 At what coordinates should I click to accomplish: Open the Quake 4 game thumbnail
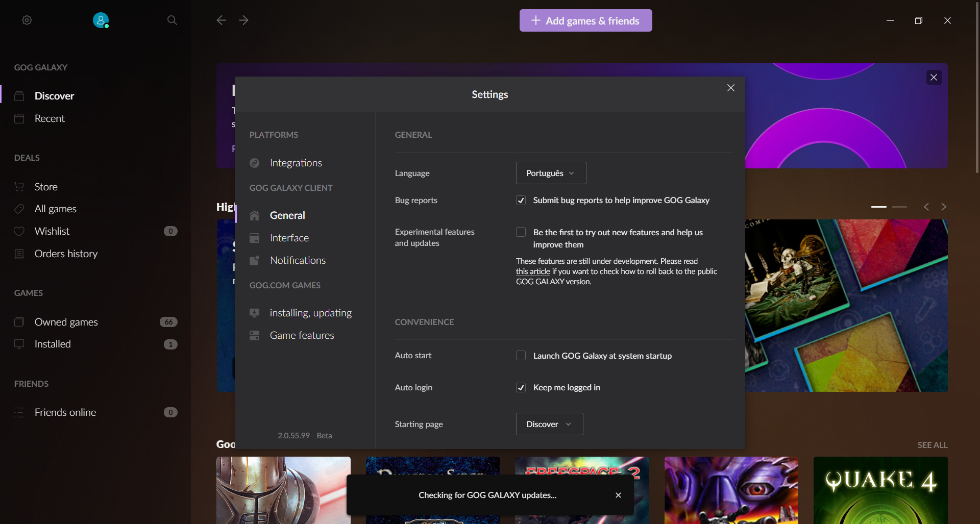[880, 490]
